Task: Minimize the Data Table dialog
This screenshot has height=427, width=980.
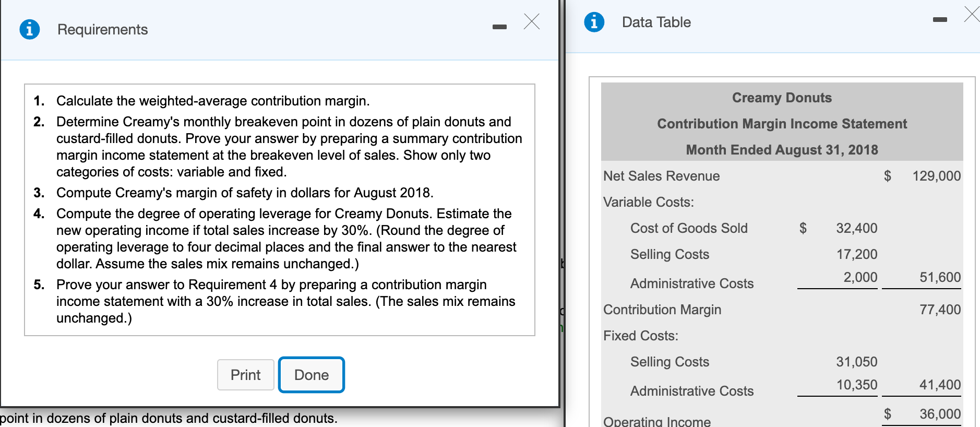Action: [940, 19]
